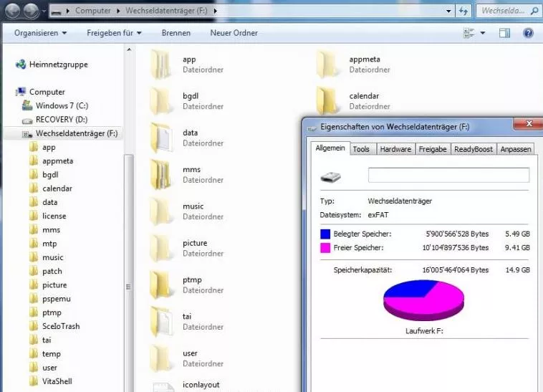Open the Organisieren dropdown menu
The height and width of the screenshot is (392, 543).
coord(40,33)
